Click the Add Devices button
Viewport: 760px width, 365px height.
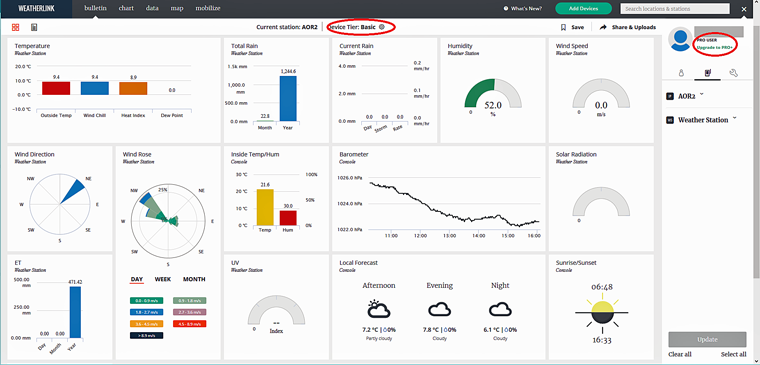(x=583, y=8)
